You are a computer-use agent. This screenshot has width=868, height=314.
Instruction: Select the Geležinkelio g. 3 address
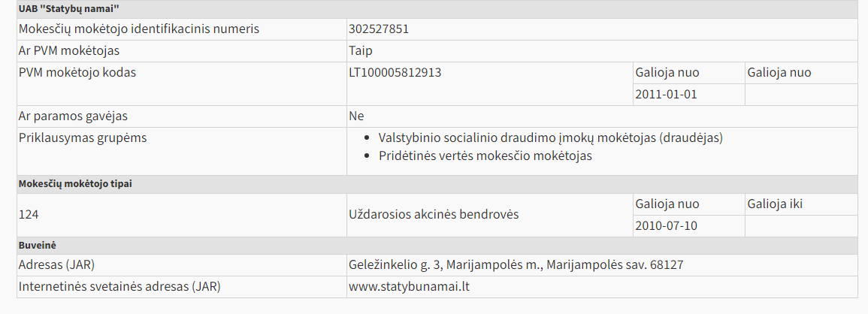pos(516,265)
